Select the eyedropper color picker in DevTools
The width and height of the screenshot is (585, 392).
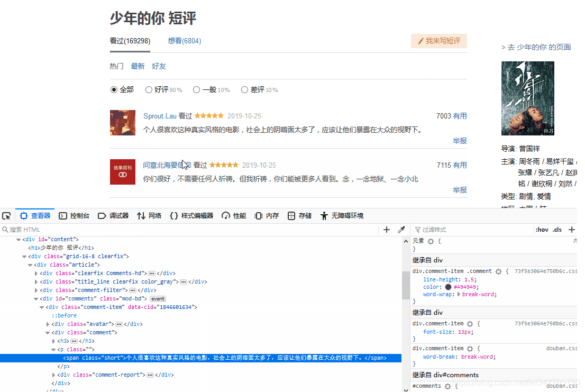401,230
